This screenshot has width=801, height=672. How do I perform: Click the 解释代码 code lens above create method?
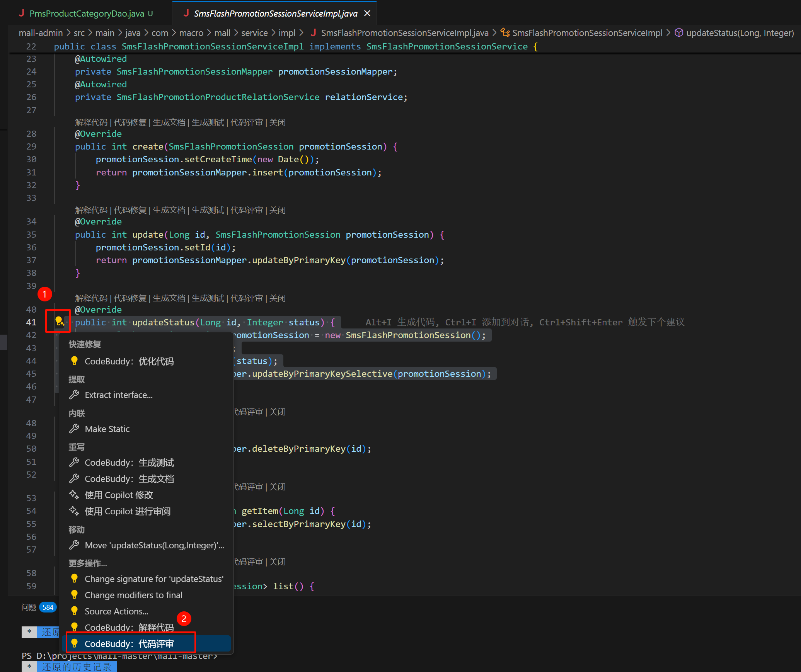[x=91, y=122]
